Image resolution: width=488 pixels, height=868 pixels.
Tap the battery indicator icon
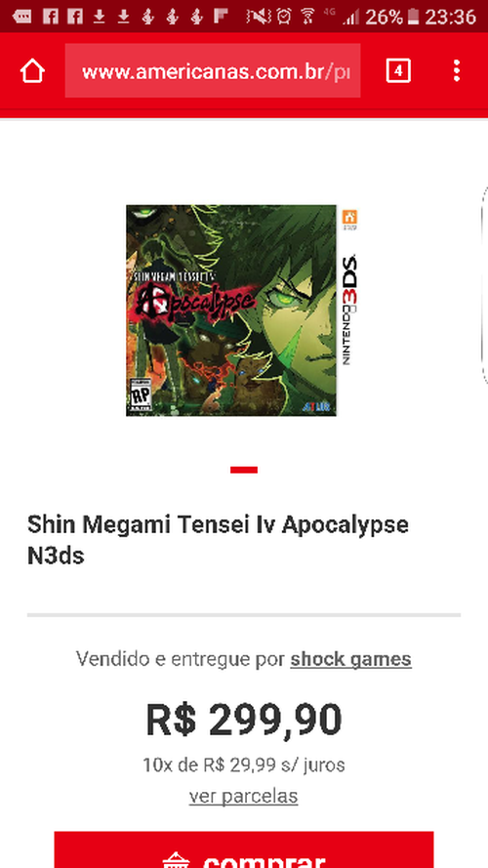click(x=413, y=17)
